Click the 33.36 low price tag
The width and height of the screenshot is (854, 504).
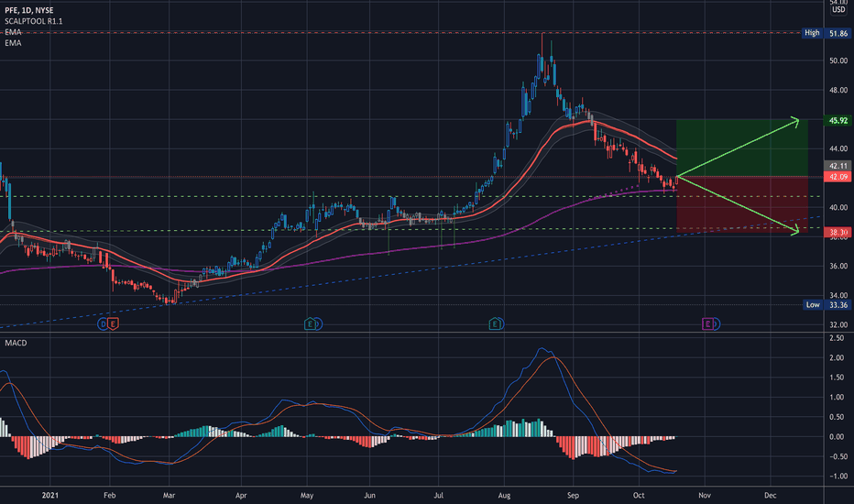tap(838, 304)
